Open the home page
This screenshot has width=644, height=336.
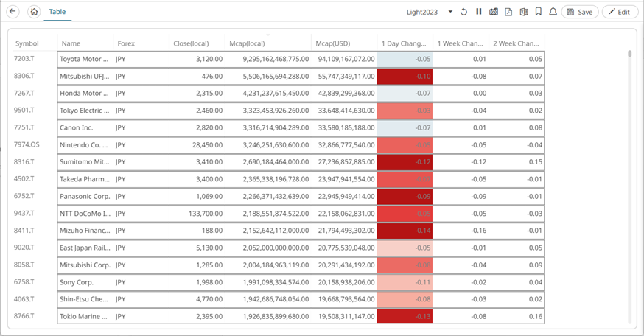(34, 12)
